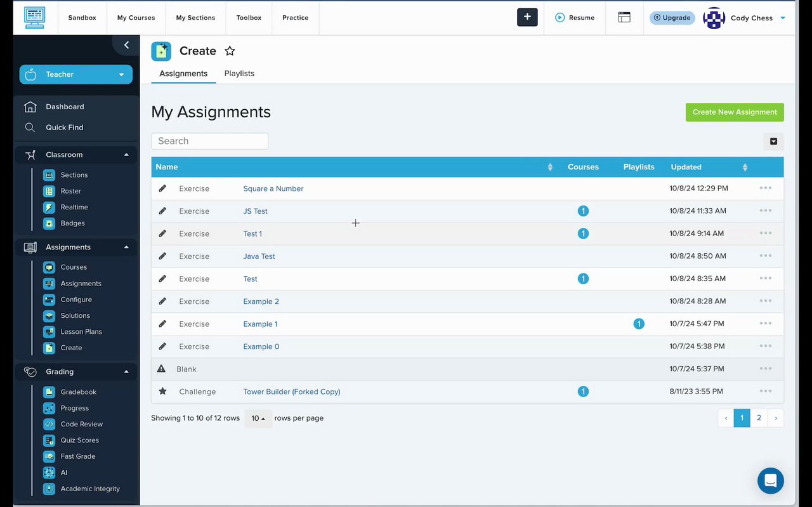812x507 pixels.
Task: Open Solutions icon in sidebar
Action: tap(49, 315)
